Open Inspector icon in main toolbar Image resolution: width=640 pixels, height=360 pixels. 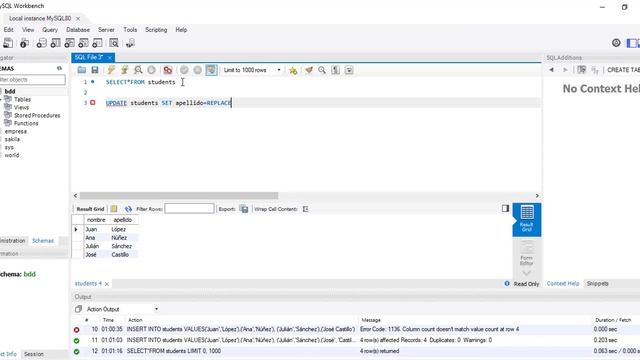coord(24,43)
